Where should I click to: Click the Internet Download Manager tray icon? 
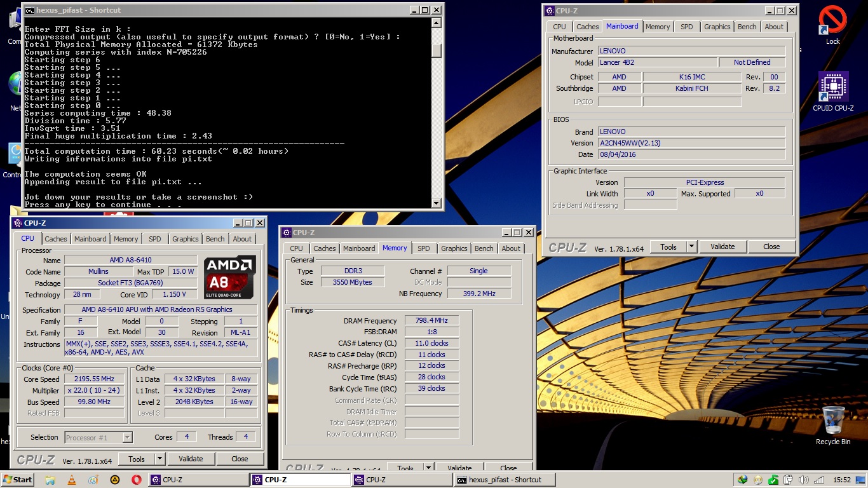[742, 480]
